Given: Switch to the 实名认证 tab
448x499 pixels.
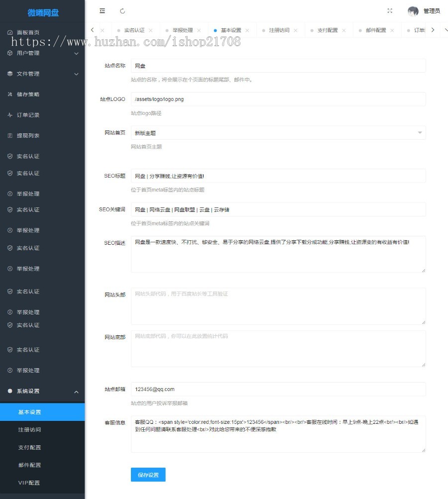Looking at the screenshot, I should click(x=134, y=30).
